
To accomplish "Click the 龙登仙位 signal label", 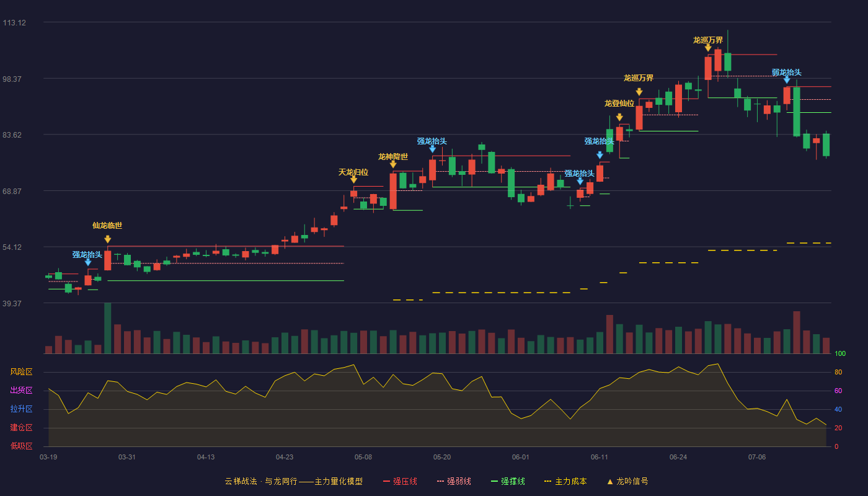I will point(619,104).
